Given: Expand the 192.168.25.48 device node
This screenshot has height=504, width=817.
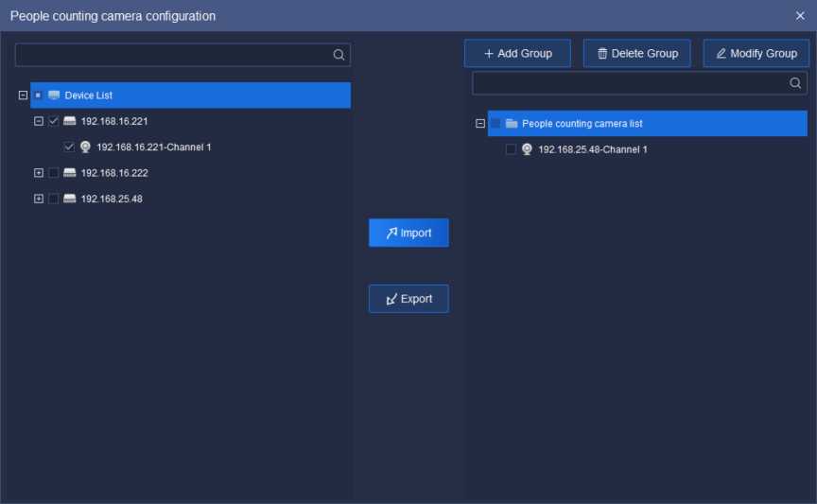Looking at the screenshot, I should pos(39,199).
